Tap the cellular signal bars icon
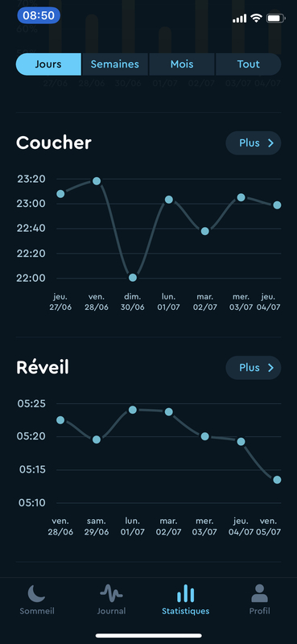The image size is (297, 644). (x=240, y=19)
